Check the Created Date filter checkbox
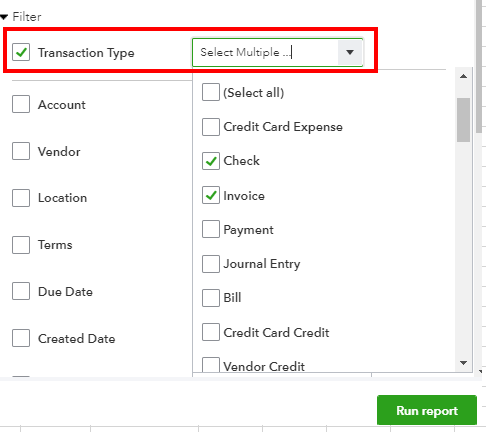The height and width of the screenshot is (432, 486). 21,338
